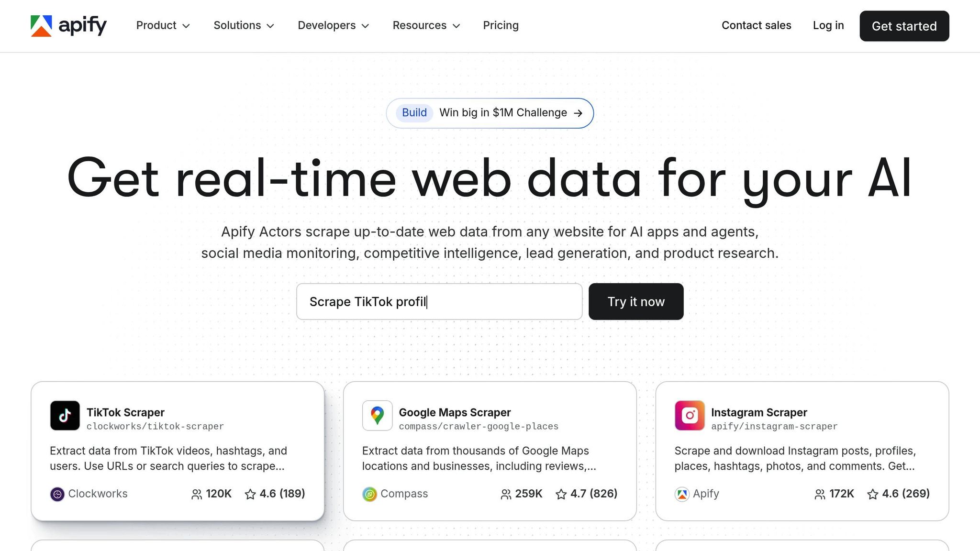
Task: Click the users icon on Google Maps Scraper
Action: pos(506,494)
